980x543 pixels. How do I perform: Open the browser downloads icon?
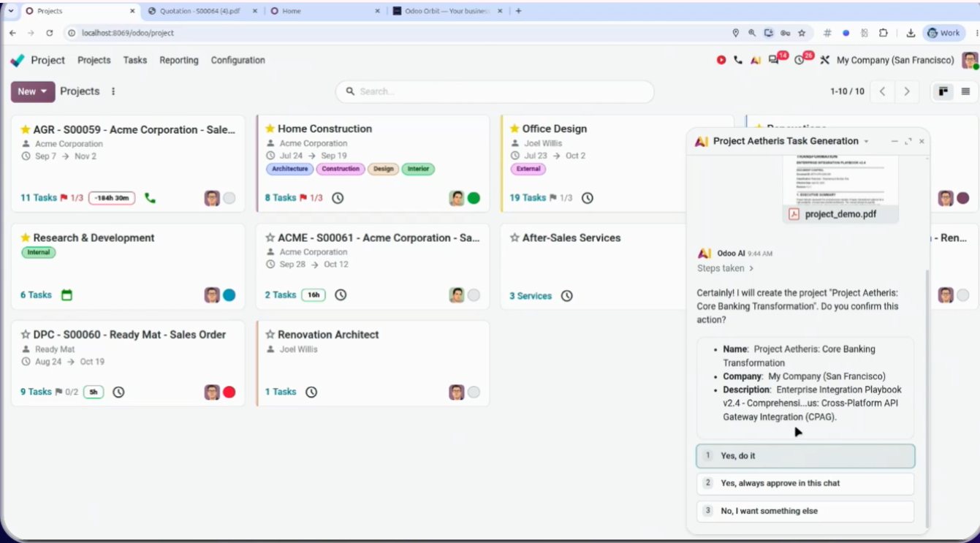[911, 33]
